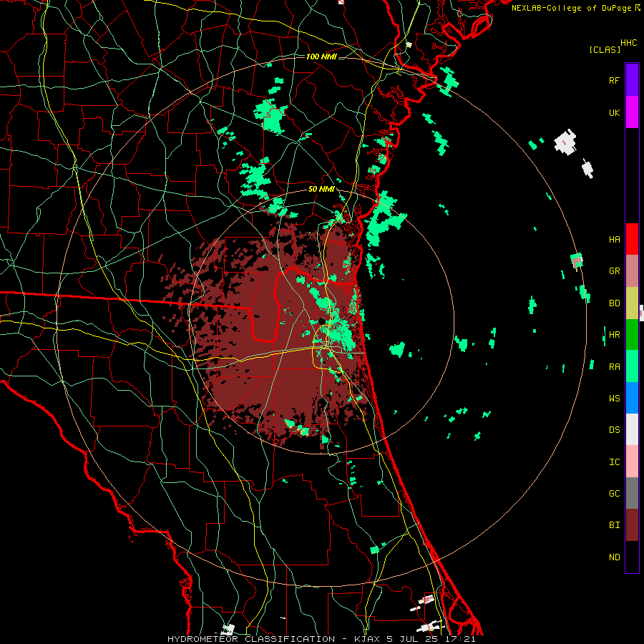Screen dimensions: 644x644
Task: Click the RA legend label
Action: click(x=615, y=367)
